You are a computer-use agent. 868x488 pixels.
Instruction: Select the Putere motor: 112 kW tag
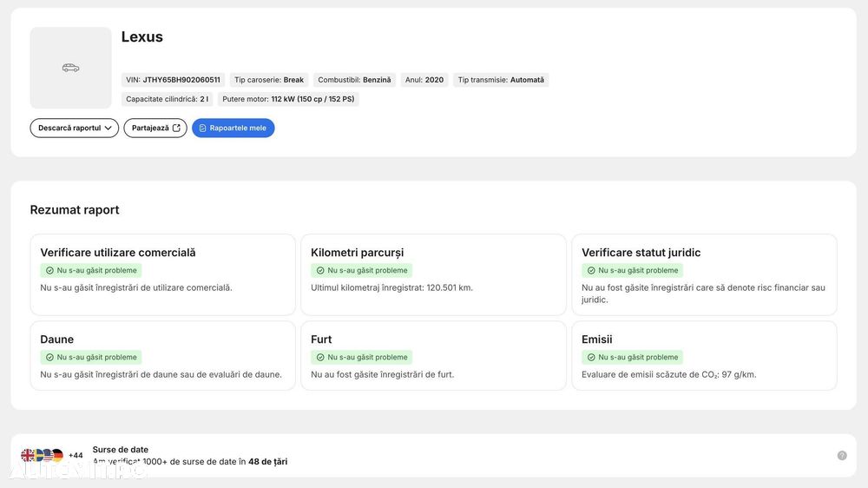click(288, 99)
